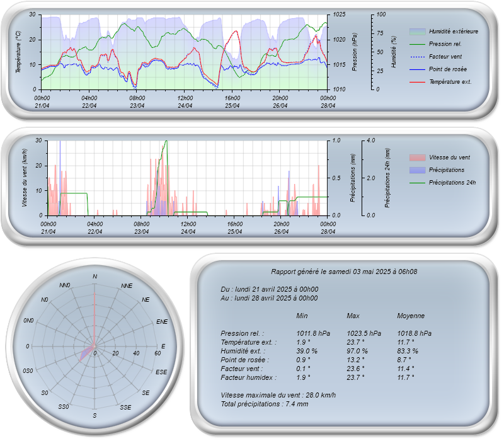Click 'Rapport généré le samedi 03 mai 2025' heading
Screen dimensions: 504x441
point(344,272)
